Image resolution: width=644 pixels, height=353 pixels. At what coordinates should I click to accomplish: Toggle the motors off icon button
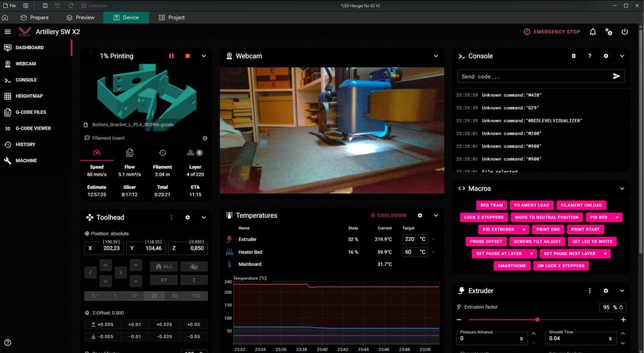[194, 266]
